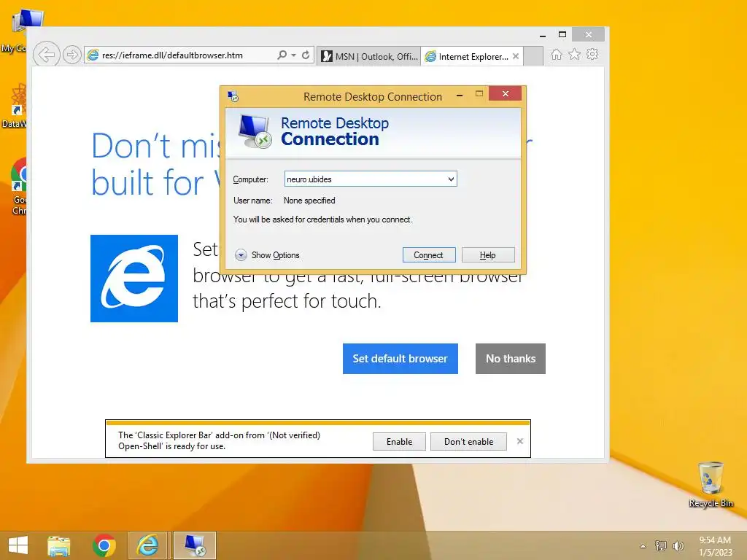Close the Internet Explorer tab
Viewport: 747px width, 560px height.
point(516,56)
